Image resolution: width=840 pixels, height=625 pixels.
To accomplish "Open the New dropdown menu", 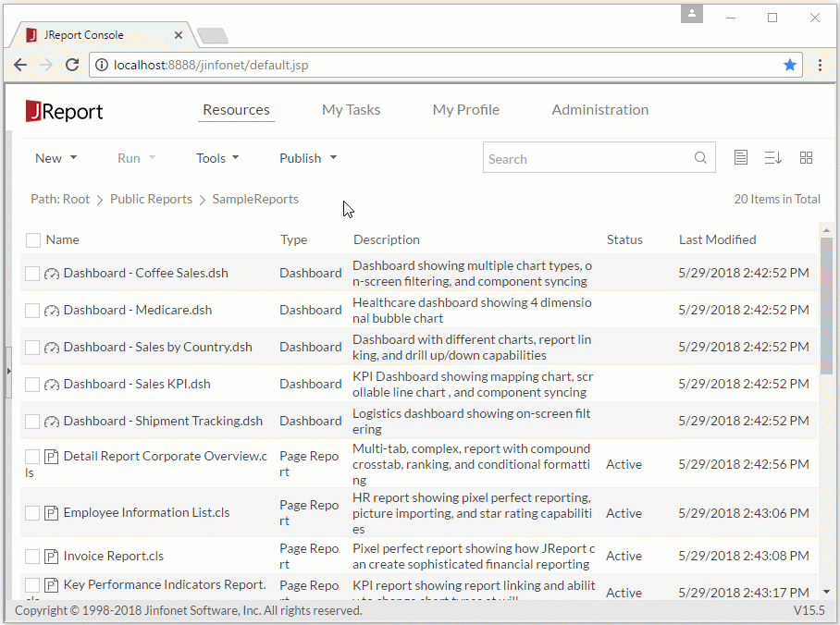I will click(x=56, y=158).
